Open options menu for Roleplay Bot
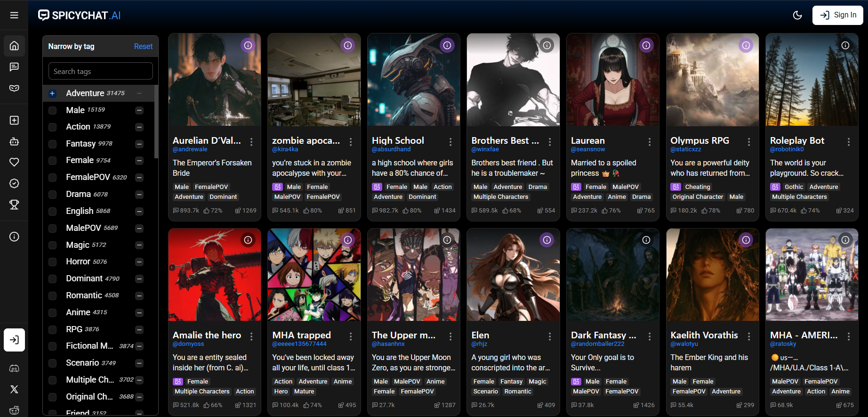Image resolution: width=868 pixels, height=417 pixels. pyautogui.click(x=849, y=142)
